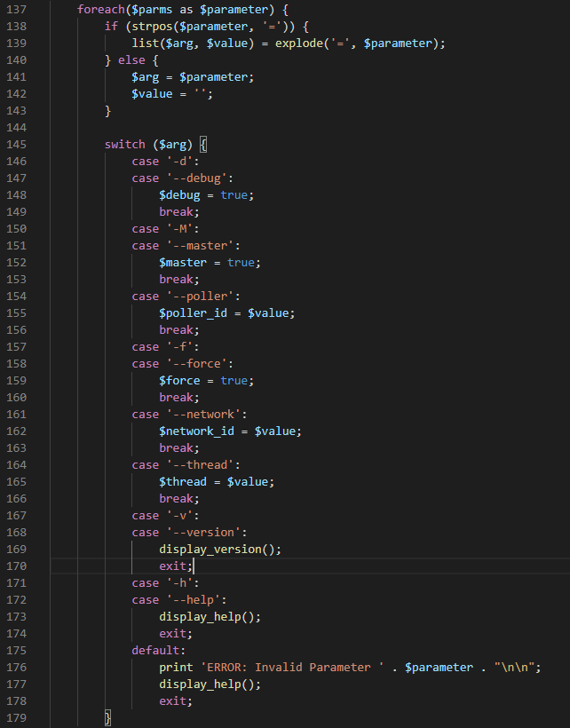Click '$value' on line 165
The width and height of the screenshot is (570, 728).
(248, 482)
